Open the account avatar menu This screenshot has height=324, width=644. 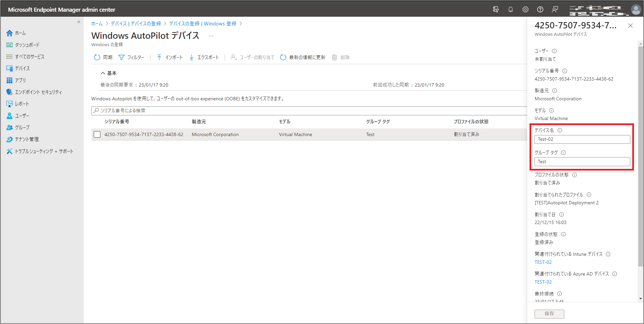[636, 9]
